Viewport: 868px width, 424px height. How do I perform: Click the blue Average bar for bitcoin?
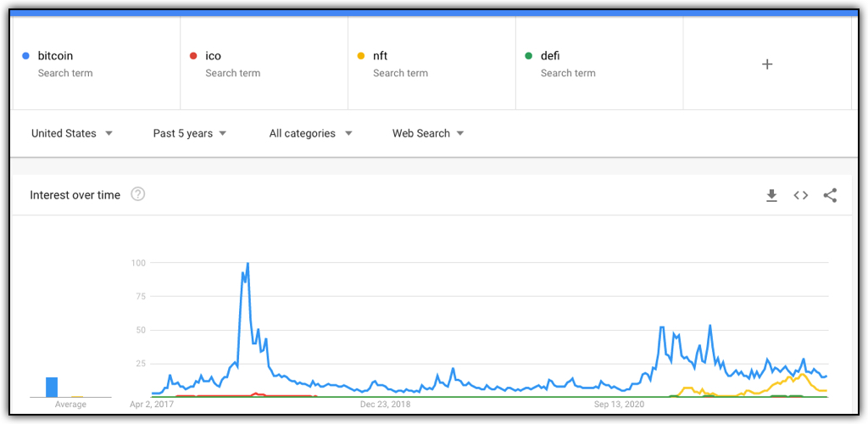point(52,387)
